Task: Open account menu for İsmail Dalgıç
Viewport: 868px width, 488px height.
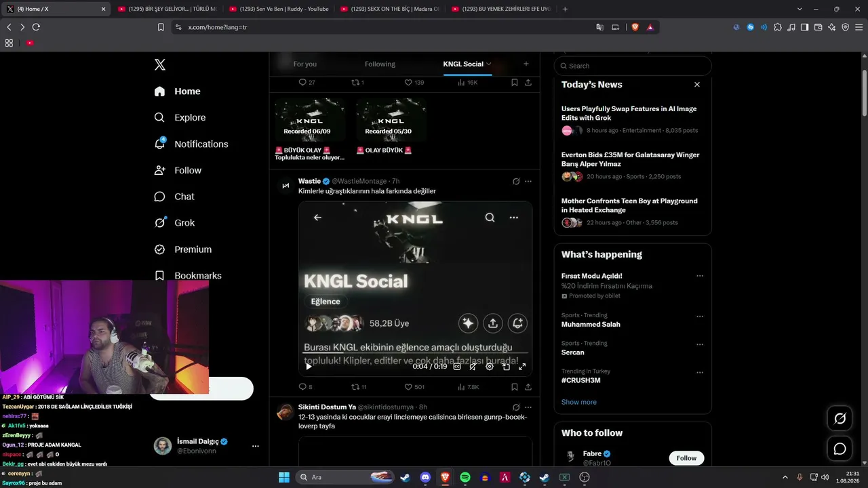Action: pos(255,446)
